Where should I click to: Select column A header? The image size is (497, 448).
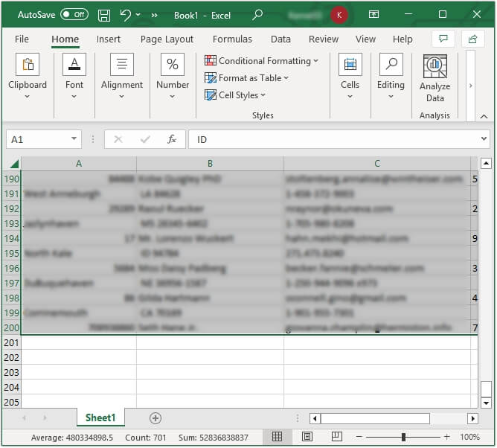[79, 164]
